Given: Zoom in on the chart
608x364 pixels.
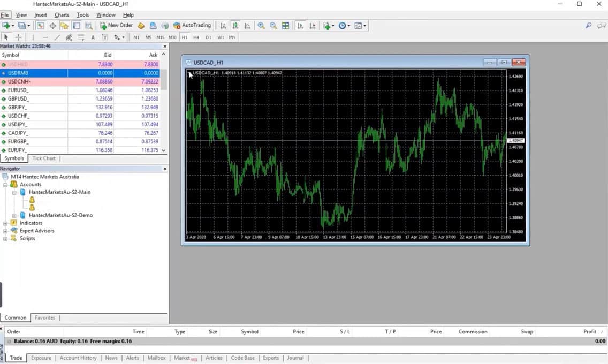Looking at the screenshot, I should coord(262,25).
